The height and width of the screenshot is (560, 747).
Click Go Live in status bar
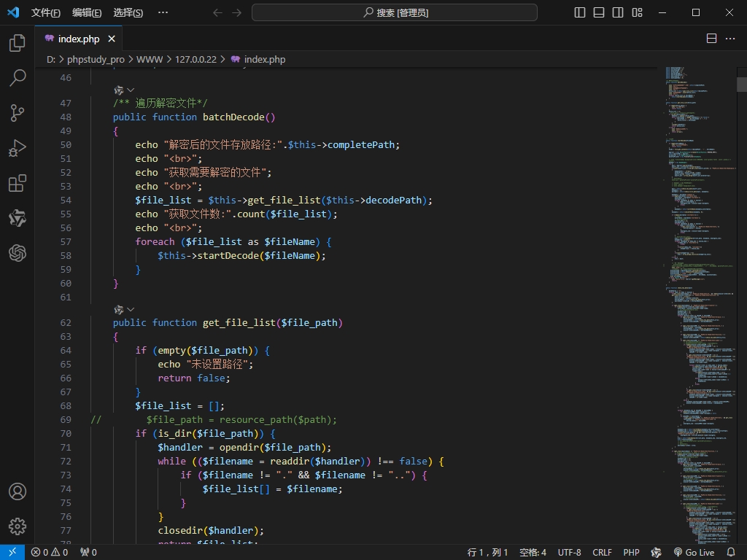[x=694, y=552]
